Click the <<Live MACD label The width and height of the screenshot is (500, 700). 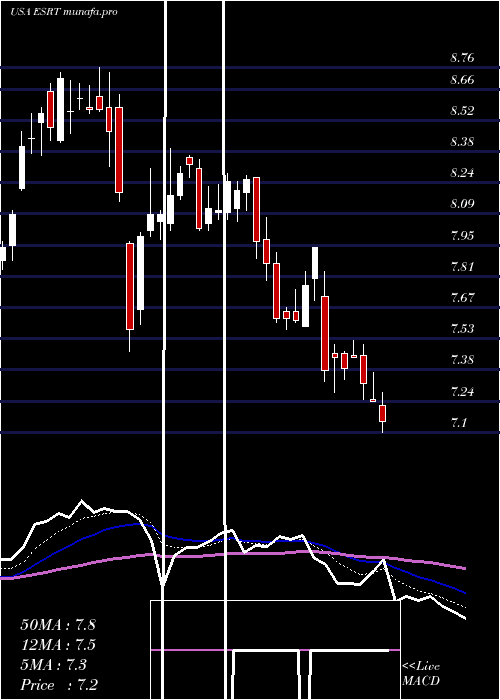pyautogui.click(x=421, y=674)
